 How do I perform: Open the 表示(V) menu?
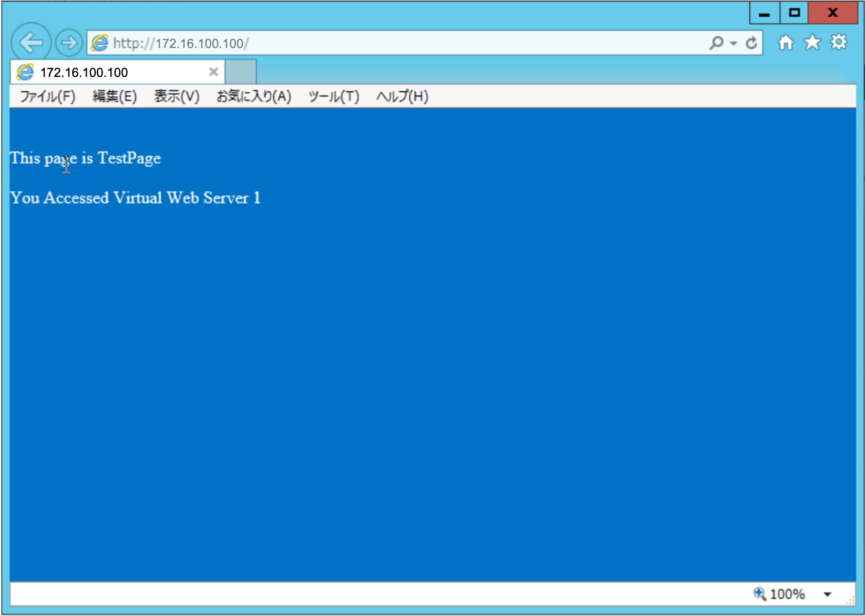(x=177, y=96)
